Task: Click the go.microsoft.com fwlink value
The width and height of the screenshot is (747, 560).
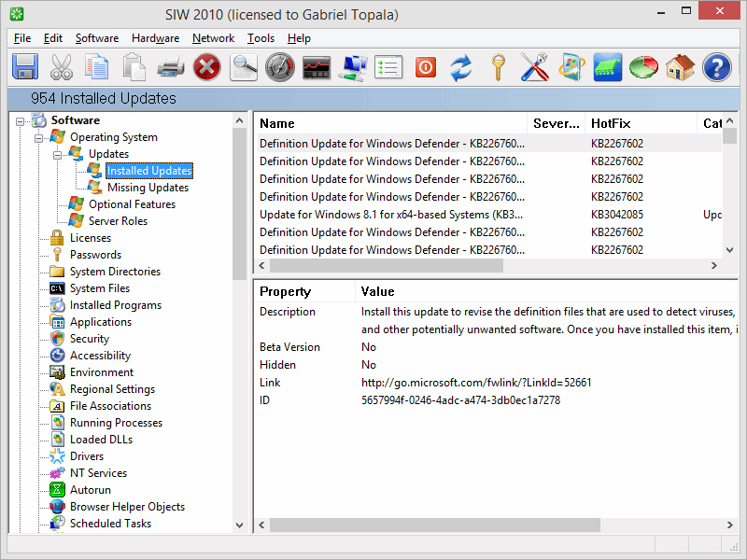Action: click(x=476, y=383)
